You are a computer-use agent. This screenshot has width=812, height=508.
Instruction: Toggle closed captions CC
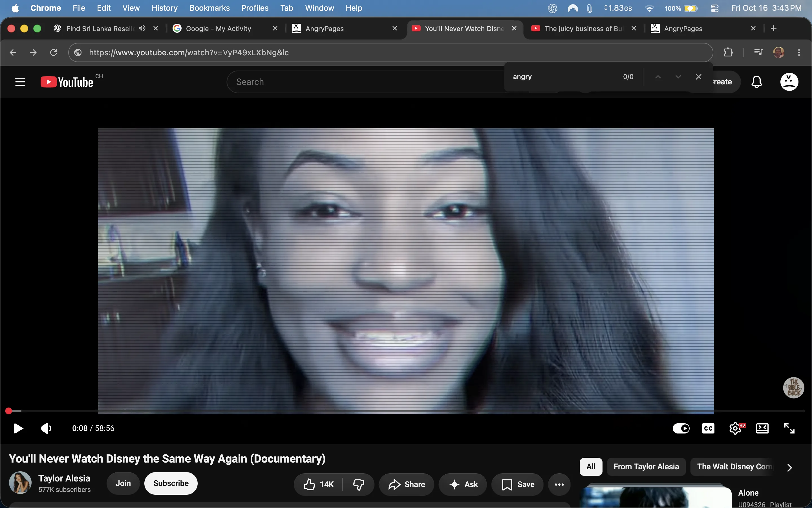[708, 428]
